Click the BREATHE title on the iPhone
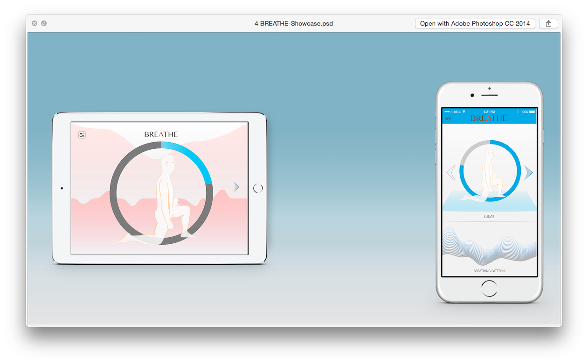Screen dimensions: 588x364 pyautogui.click(x=489, y=118)
